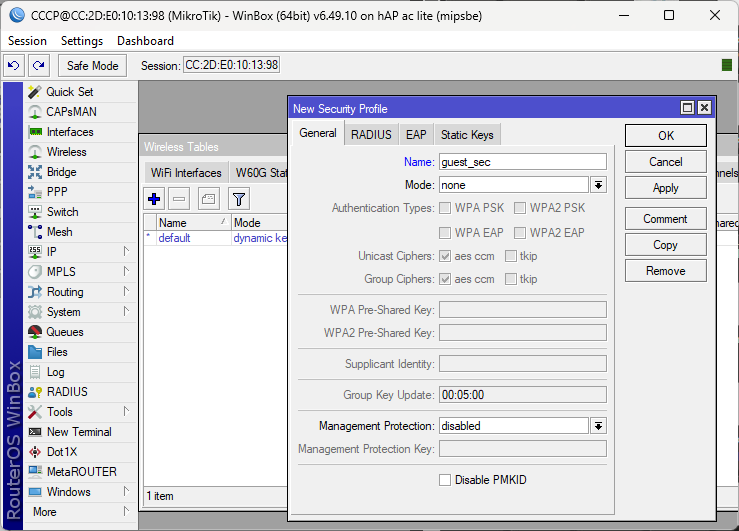Click the Group Key Update field

(x=523, y=395)
